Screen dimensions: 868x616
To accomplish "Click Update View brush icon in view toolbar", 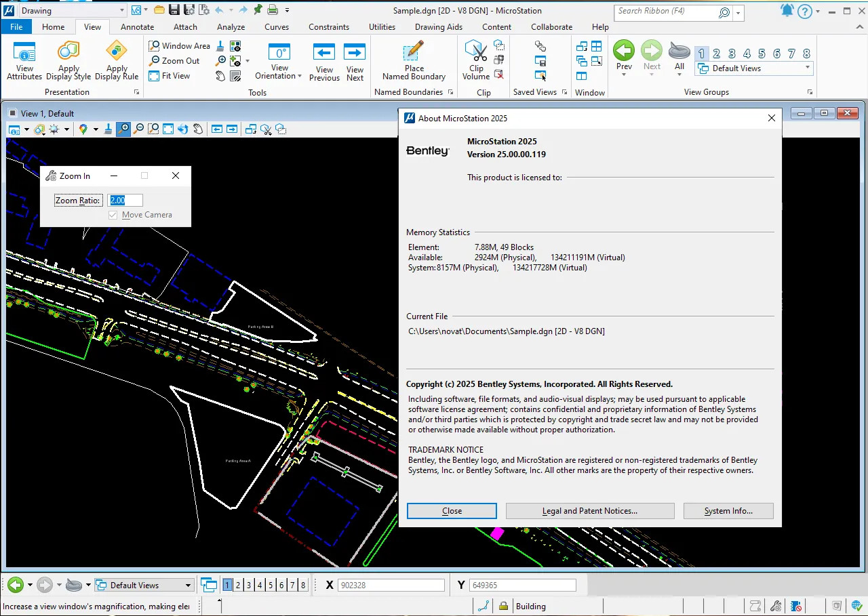I will (x=108, y=129).
